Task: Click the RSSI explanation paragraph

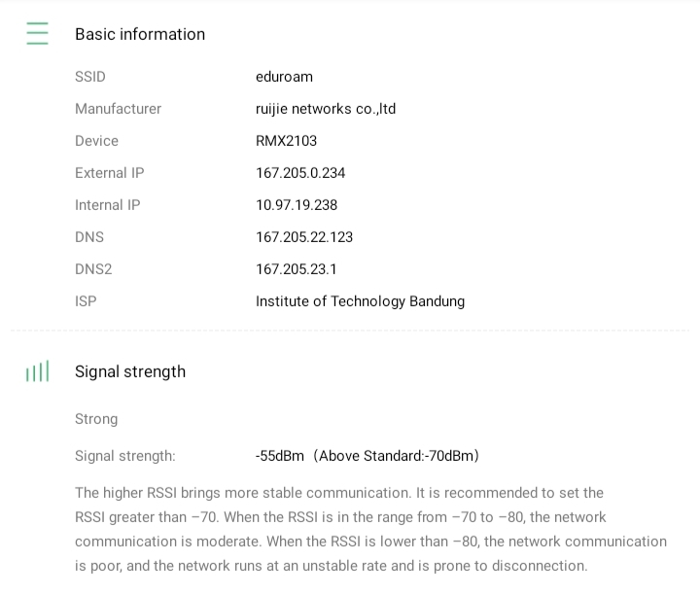Action: point(370,529)
